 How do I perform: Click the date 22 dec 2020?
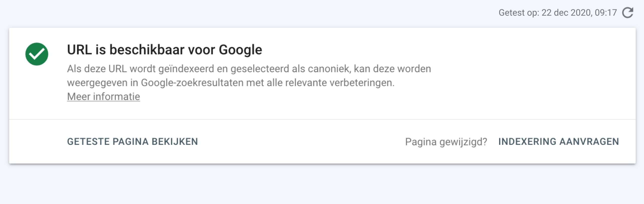pyautogui.click(x=567, y=13)
